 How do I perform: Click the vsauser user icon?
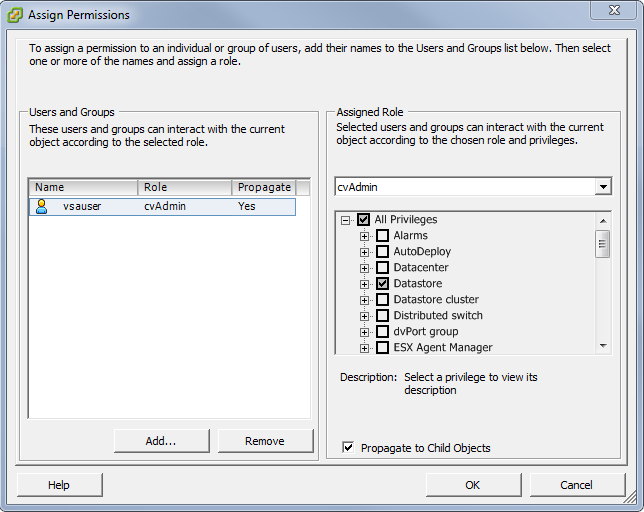42,206
